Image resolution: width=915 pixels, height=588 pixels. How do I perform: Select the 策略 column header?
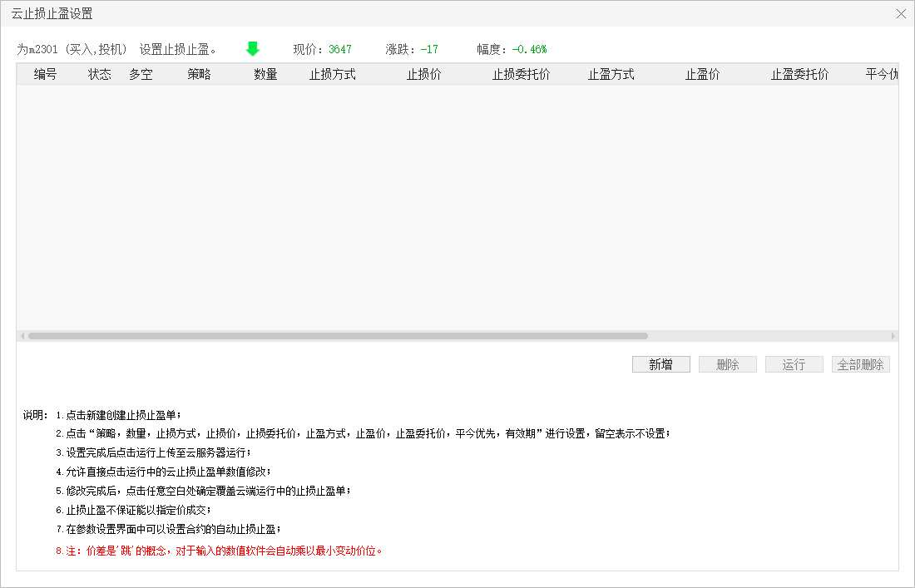click(199, 74)
